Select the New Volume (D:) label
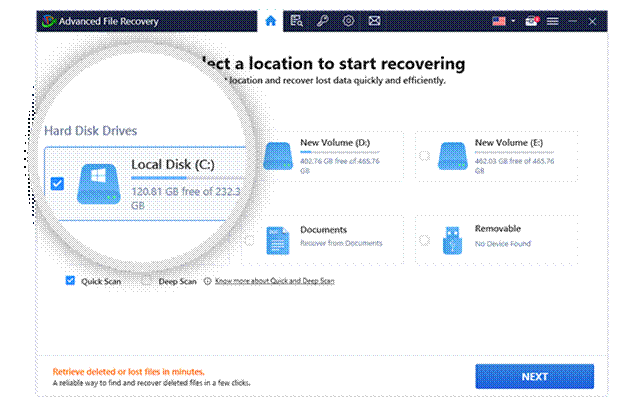This screenshot has height=408, width=624. 335,143
